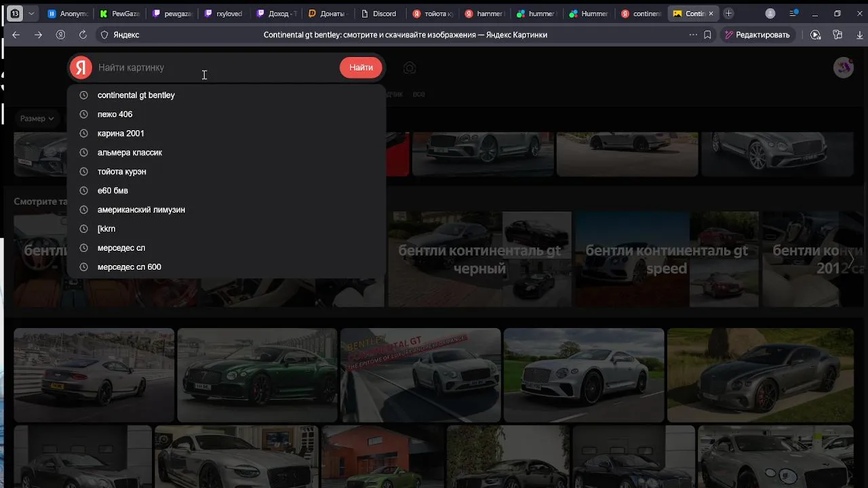Click the Яндекс address bar label

tap(126, 35)
